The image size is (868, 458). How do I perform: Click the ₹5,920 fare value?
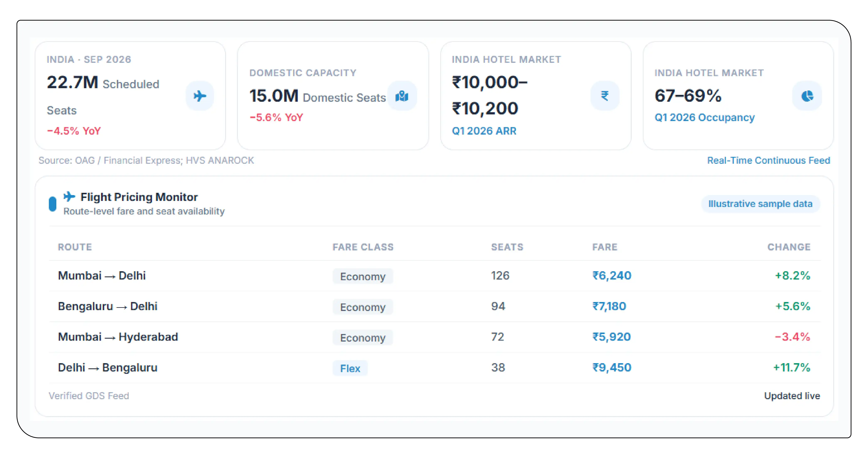(x=612, y=337)
